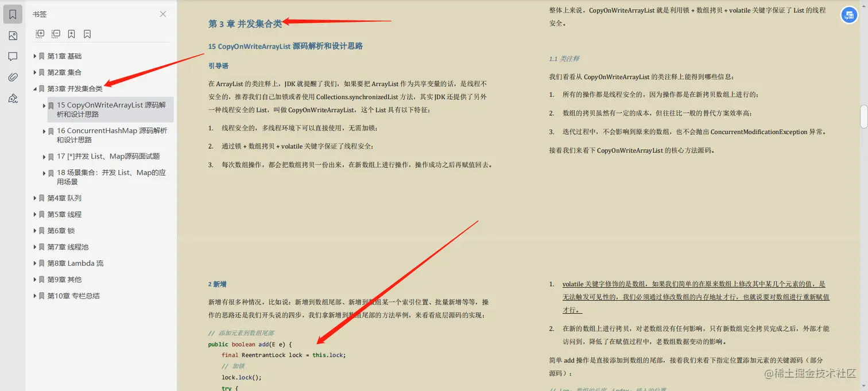Collapse the 第3章 并发集合类 bookmark
Screen dimensions: 868x391
tap(36, 89)
